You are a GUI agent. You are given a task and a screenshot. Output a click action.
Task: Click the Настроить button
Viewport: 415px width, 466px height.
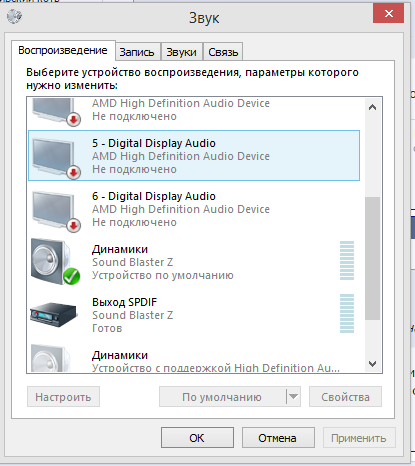63,397
